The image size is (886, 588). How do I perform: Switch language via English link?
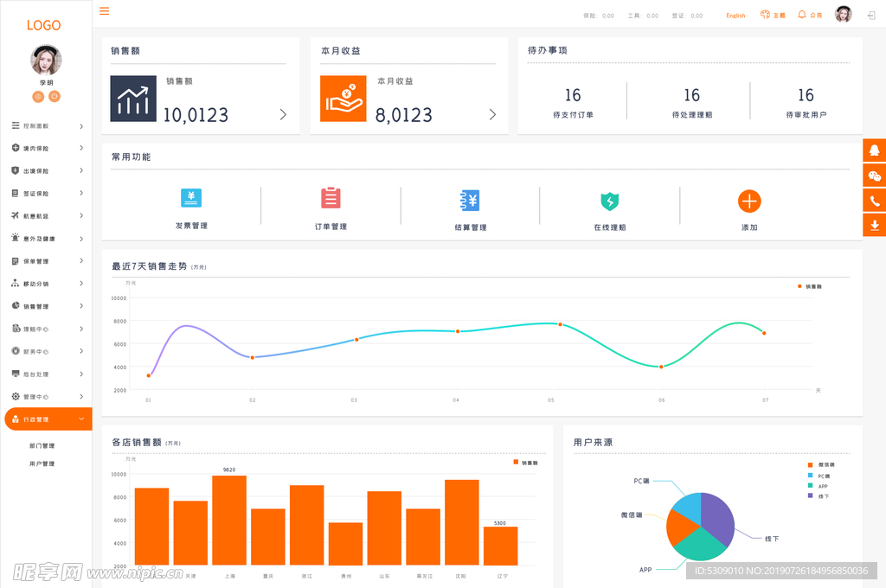735,16
